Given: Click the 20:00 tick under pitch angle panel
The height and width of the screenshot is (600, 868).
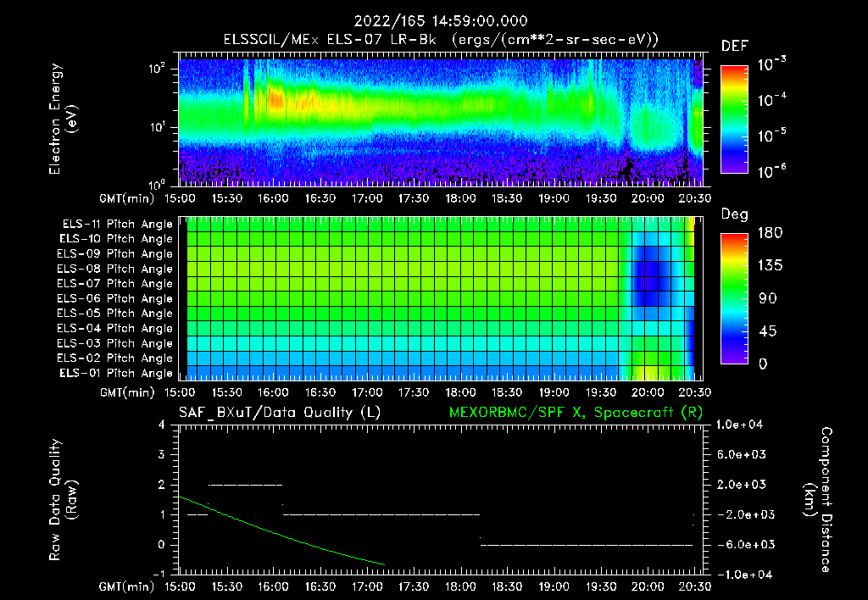Looking at the screenshot, I should (648, 392).
